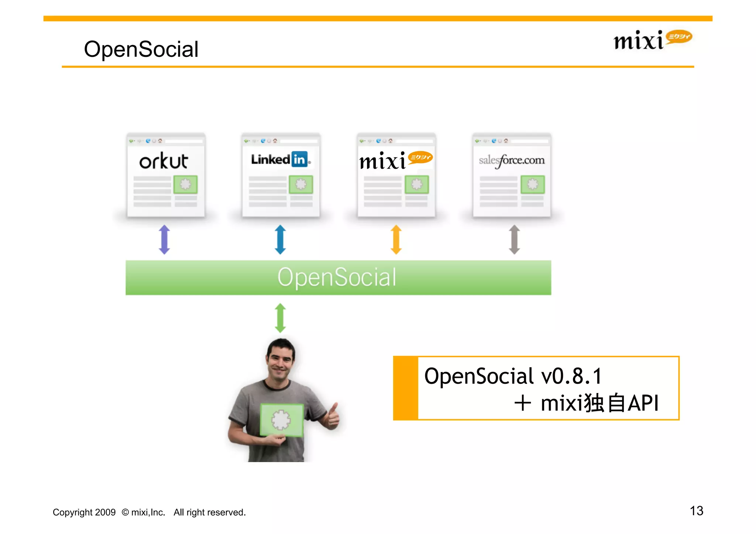Click the green OpenSocial banner bar
The width and height of the screenshot is (756, 534).
click(x=338, y=278)
